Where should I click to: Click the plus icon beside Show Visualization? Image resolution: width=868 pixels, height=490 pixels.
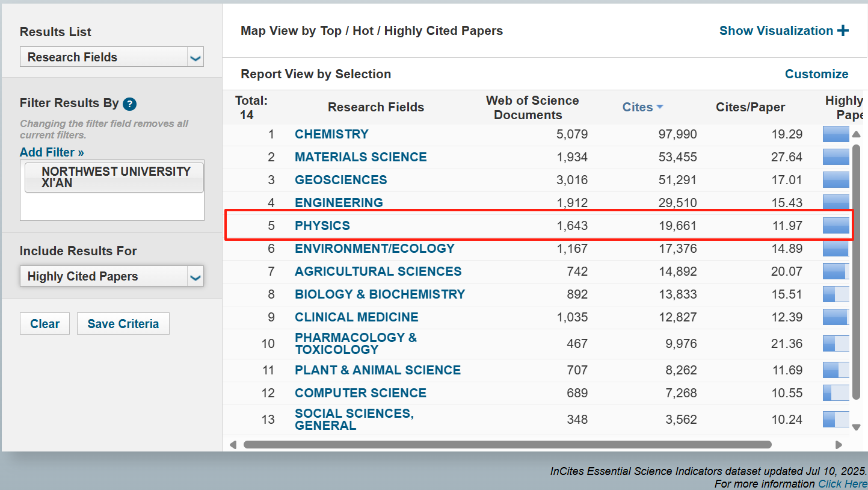pos(843,31)
